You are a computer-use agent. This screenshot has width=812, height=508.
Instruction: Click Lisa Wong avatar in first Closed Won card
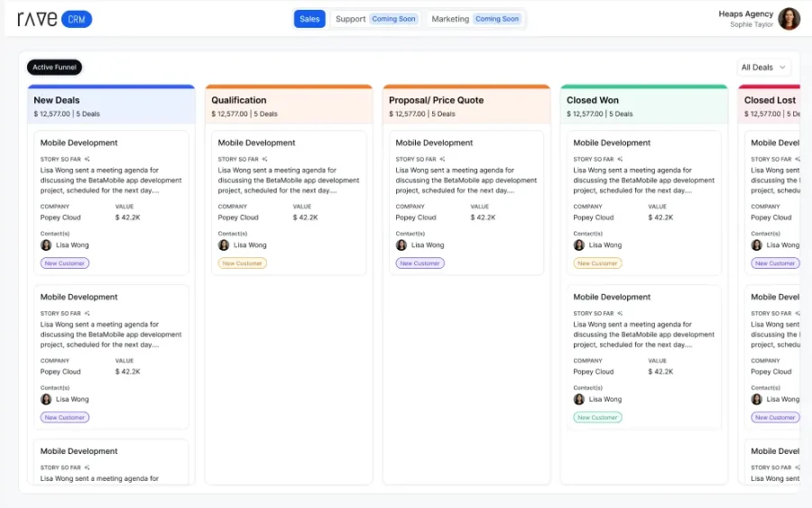[579, 245]
